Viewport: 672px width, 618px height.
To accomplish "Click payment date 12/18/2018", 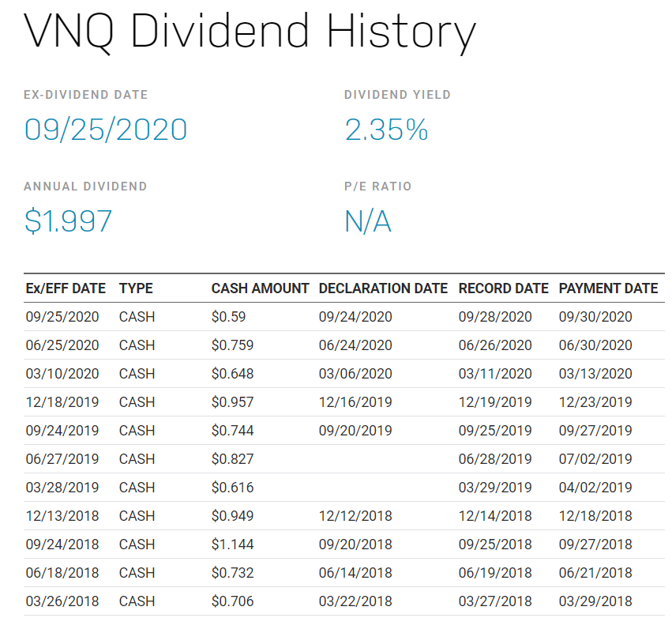I will 595,516.
